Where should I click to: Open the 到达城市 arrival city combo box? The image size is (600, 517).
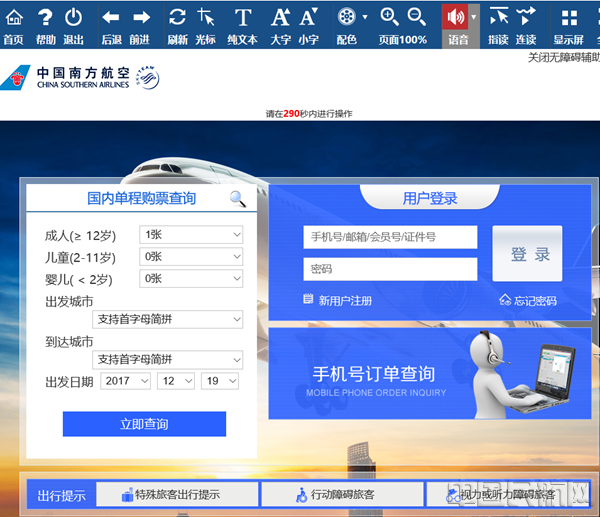click(x=168, y=360)
